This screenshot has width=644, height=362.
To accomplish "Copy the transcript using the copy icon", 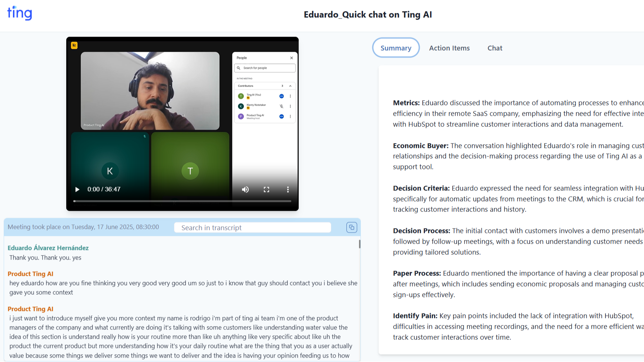I will pos(351,227).
